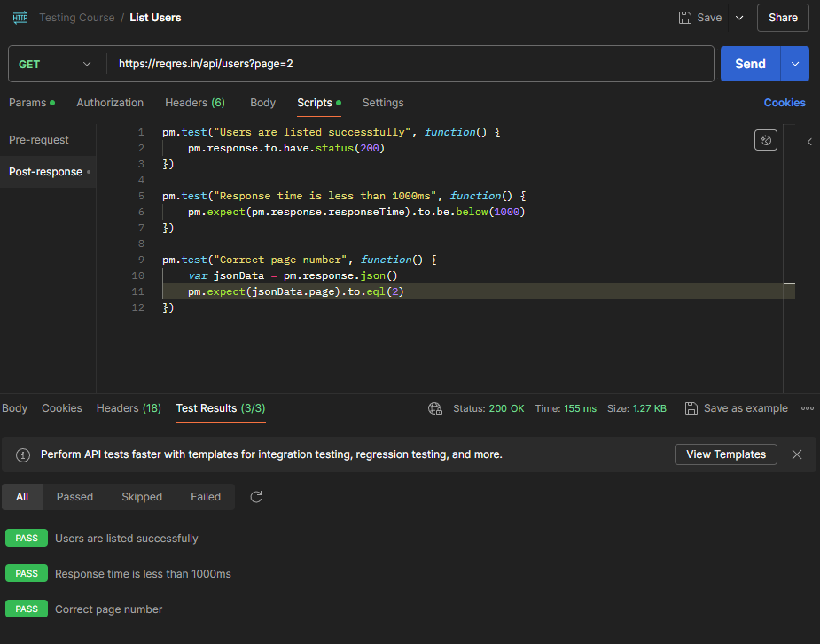The image size is (820, 644).
Task: Open the Cookies link
Action: (x=785, y=103)
